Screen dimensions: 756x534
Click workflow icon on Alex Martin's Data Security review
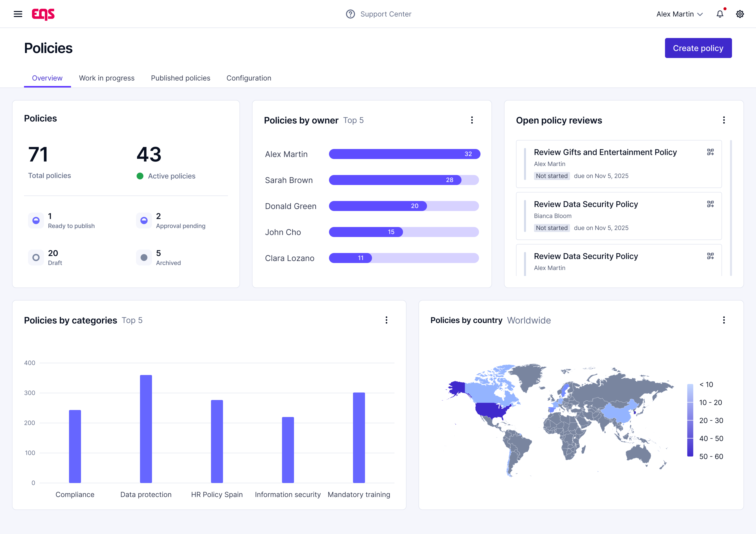(710, 256)
